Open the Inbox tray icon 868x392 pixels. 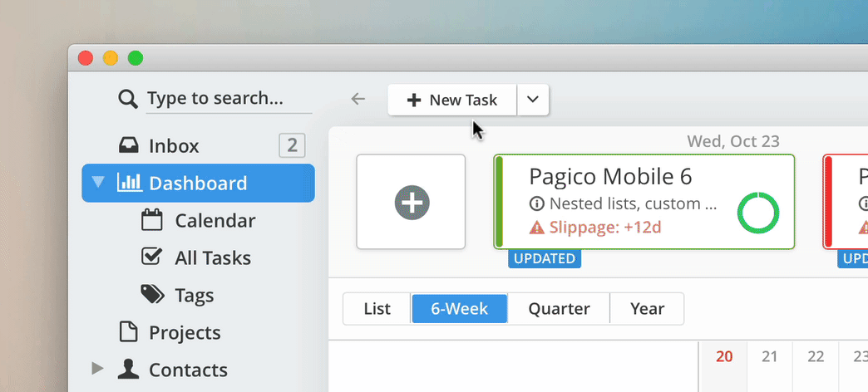(x=128, y=146)
